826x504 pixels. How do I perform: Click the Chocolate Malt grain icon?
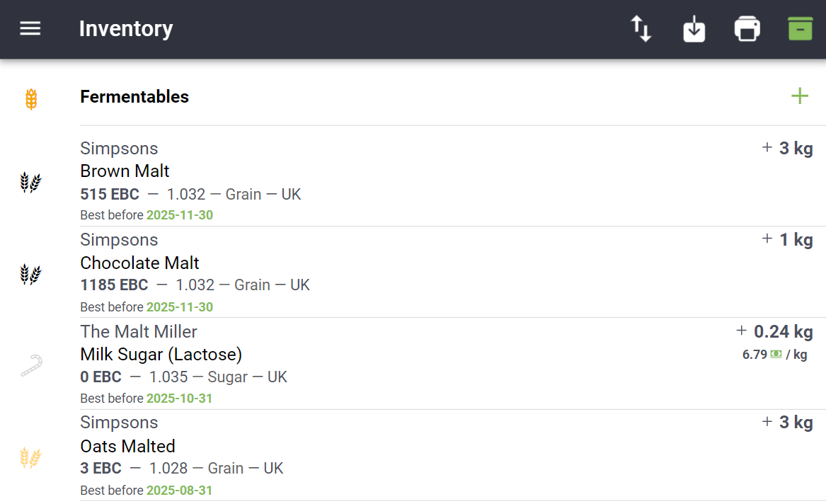click(x=30, y=274)
